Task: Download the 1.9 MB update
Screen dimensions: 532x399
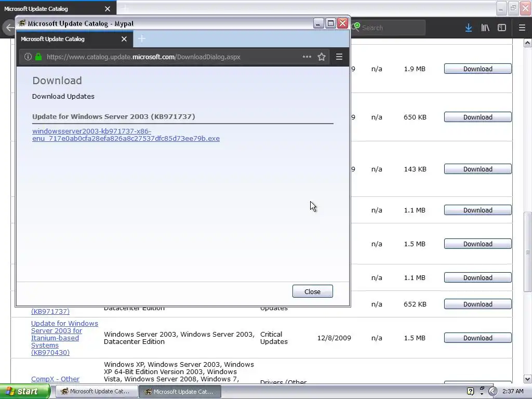Action: pos(478,69)
